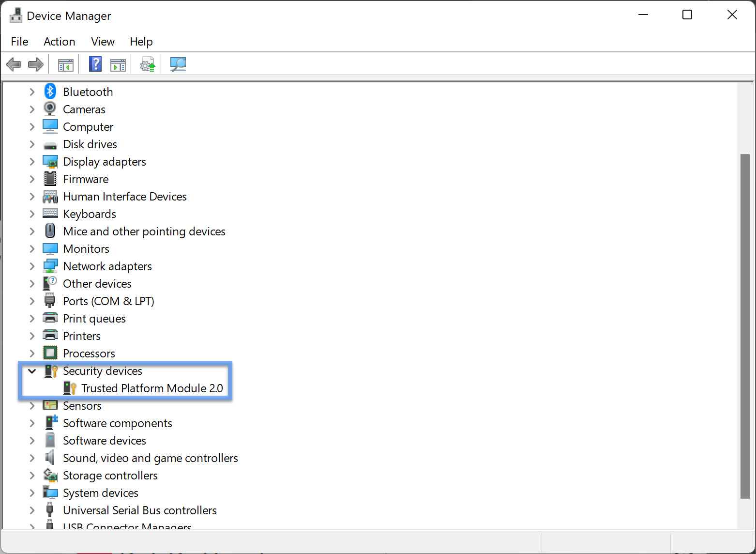
Task: Select the Bluetooth category
Action: point(88,91)
